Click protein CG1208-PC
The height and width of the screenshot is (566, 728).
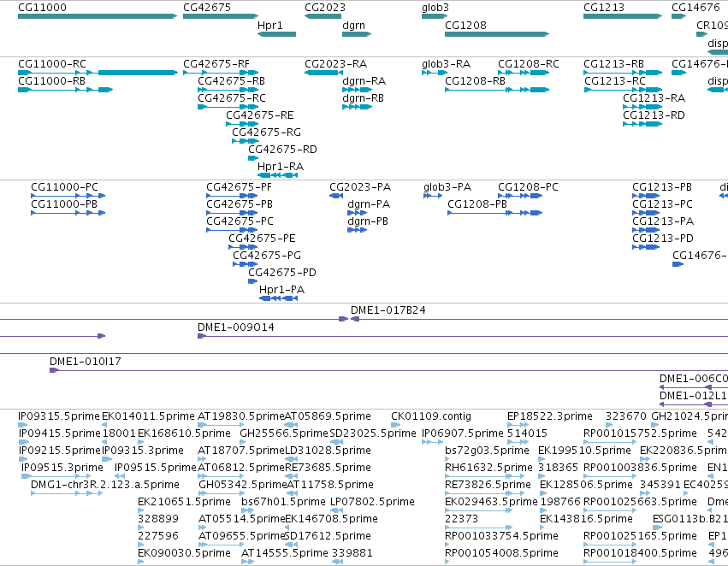[529, 187]
